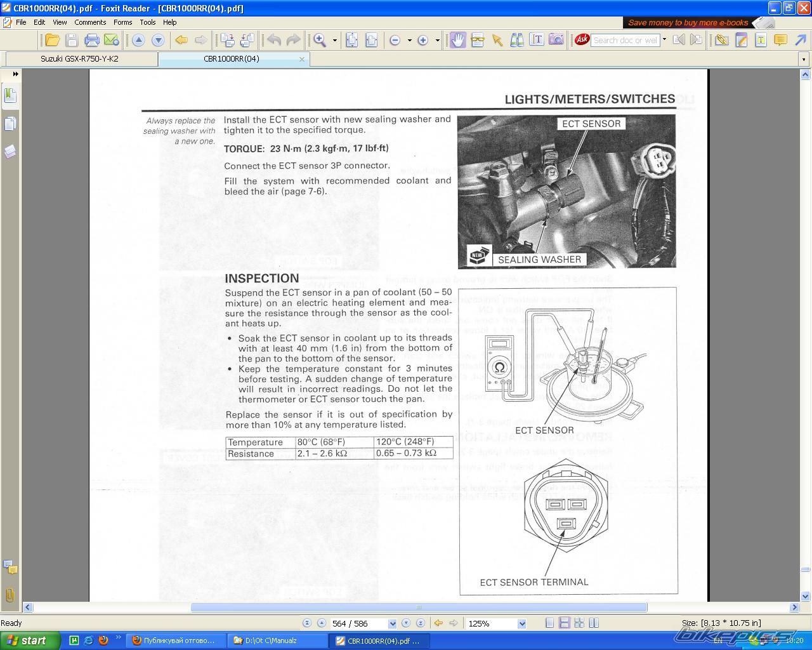Select the Hand tool
The width and height of the screenshot is (812, 650).
click(x=457, y=40)
